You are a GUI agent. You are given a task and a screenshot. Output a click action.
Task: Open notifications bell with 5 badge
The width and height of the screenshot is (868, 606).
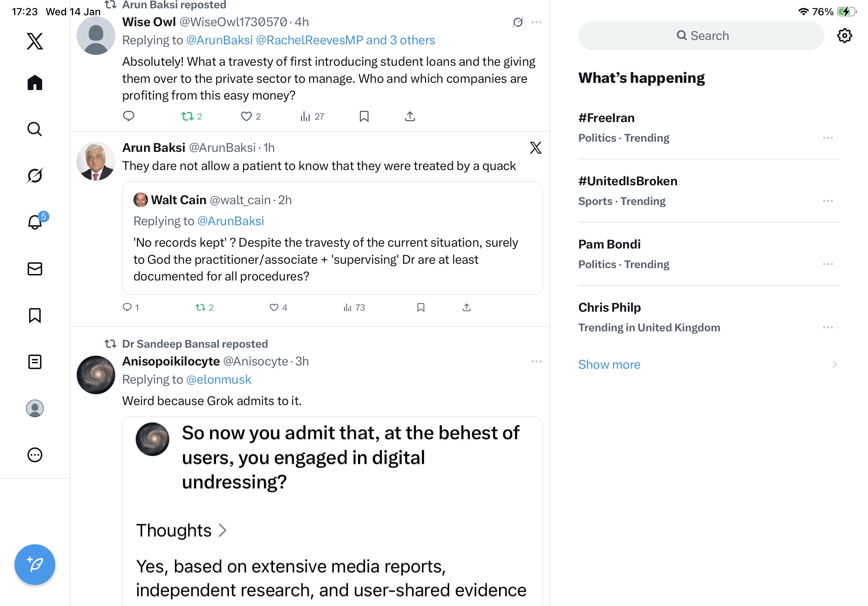pyautogui.click(x=35, y=222)
